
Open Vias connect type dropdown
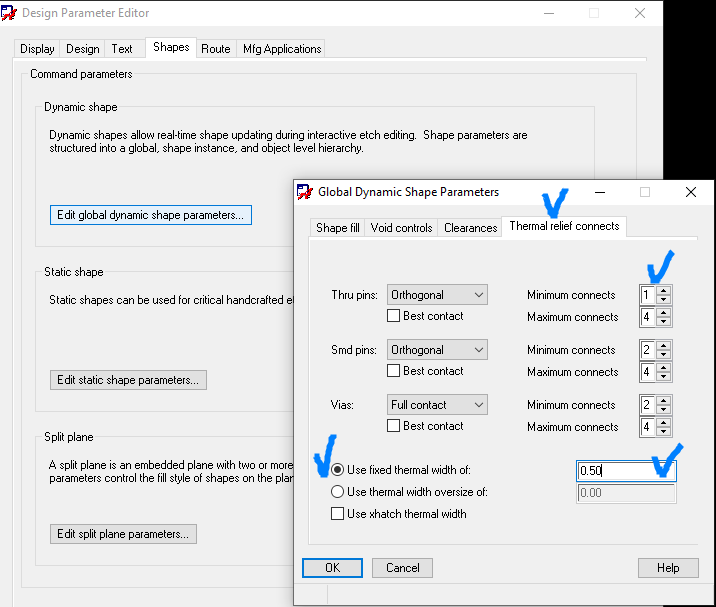click(x=437, y=405)
